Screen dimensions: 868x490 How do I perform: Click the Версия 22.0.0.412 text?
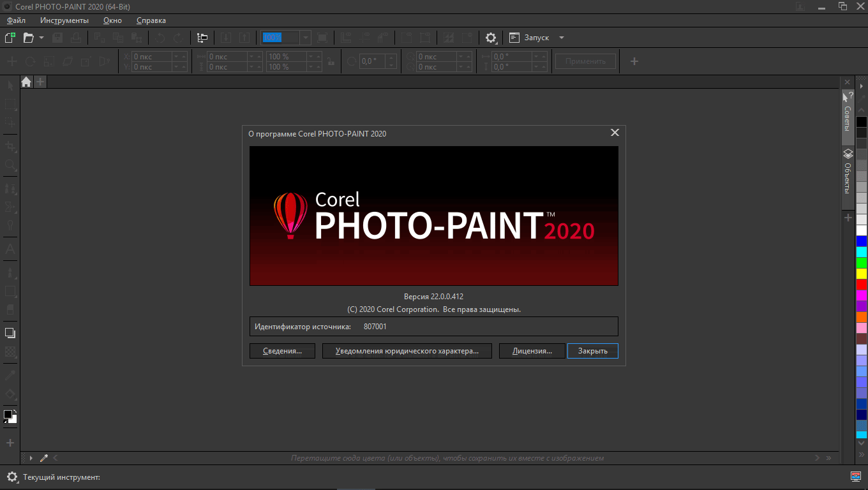[433, 297]
